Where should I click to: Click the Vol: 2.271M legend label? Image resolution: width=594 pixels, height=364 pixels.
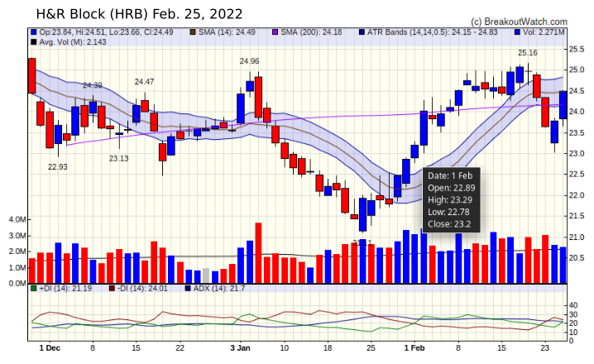pyautogui.click(x=544, y=32)
